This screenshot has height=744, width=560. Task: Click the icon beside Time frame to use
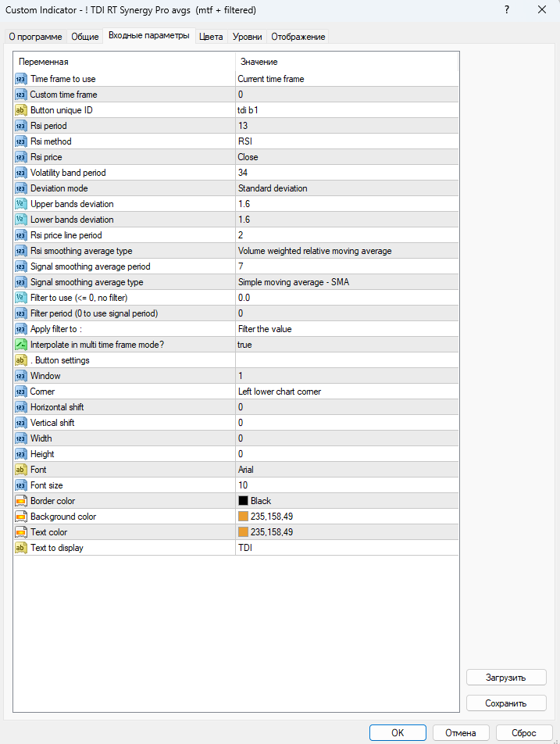click(21, 79)
